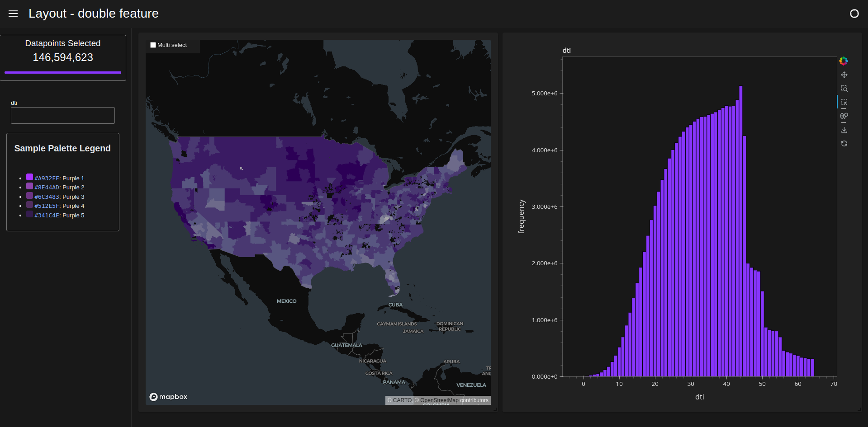Click the 'contributors' attribution text
Image resolution: width=868 pixels, height=427 pixels.
(x=474, y=400)
